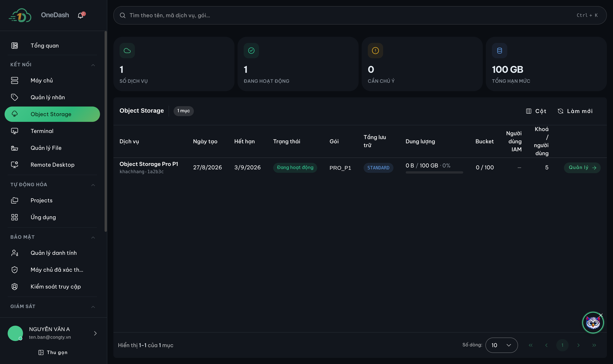Click the PRO_P1 plan cell

(x=340, y=168)
